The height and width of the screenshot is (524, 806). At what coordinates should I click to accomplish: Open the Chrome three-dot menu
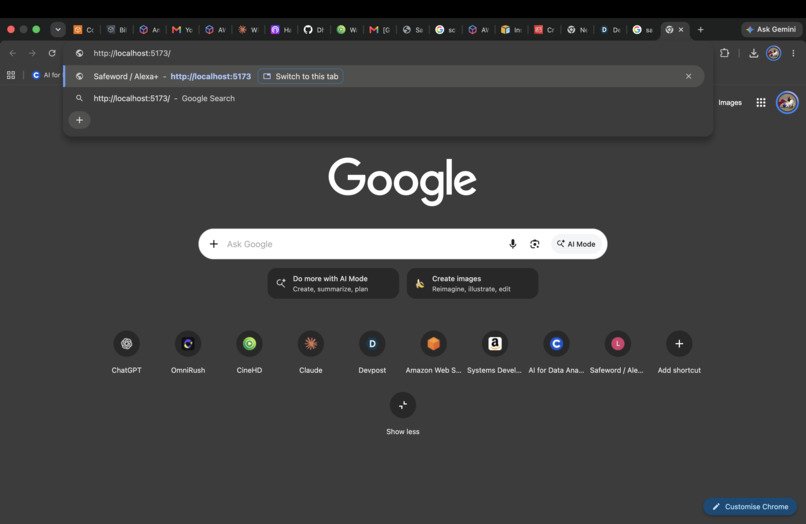tap(793, 53)
